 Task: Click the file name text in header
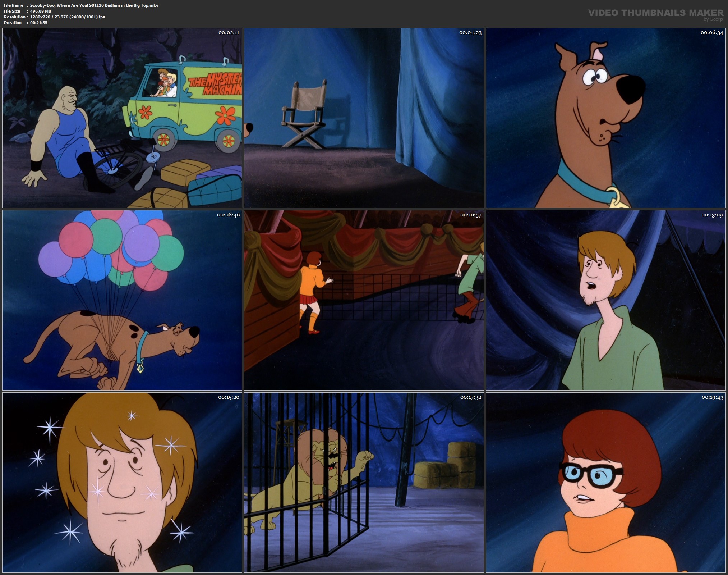click(x=94, y=5)
